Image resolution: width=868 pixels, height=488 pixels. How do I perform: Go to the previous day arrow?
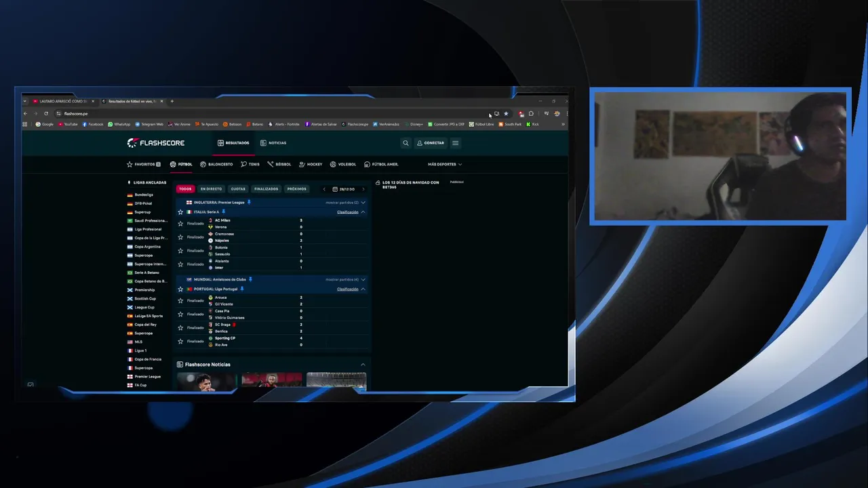[324, 189]
